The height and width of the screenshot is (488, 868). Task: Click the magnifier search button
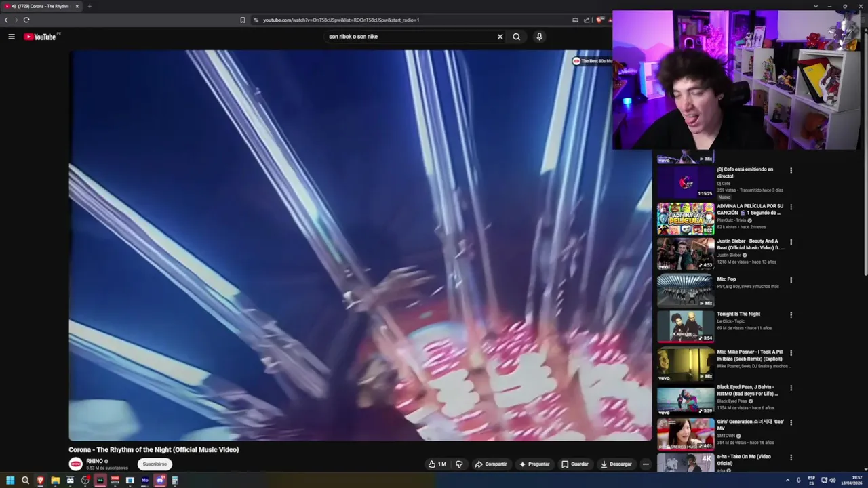517,37
